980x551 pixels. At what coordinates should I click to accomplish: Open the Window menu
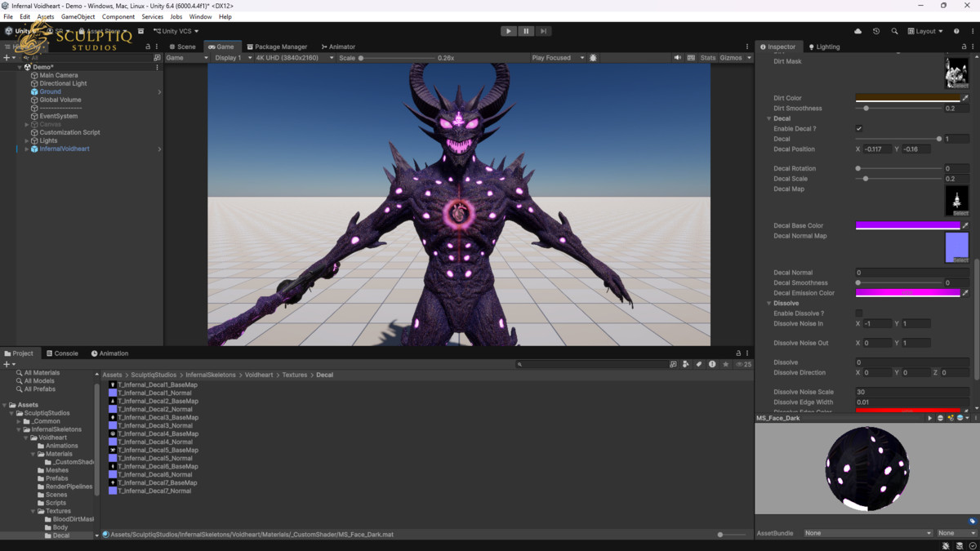tap(200, 16)
